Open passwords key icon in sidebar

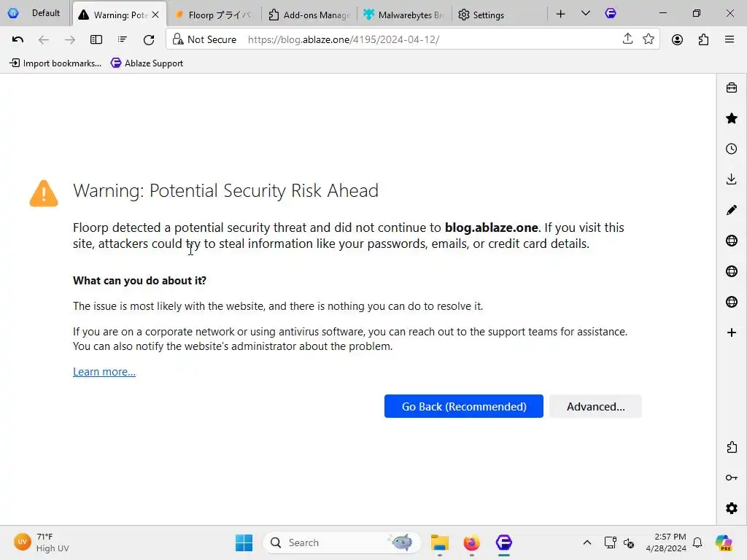[731, 478]
